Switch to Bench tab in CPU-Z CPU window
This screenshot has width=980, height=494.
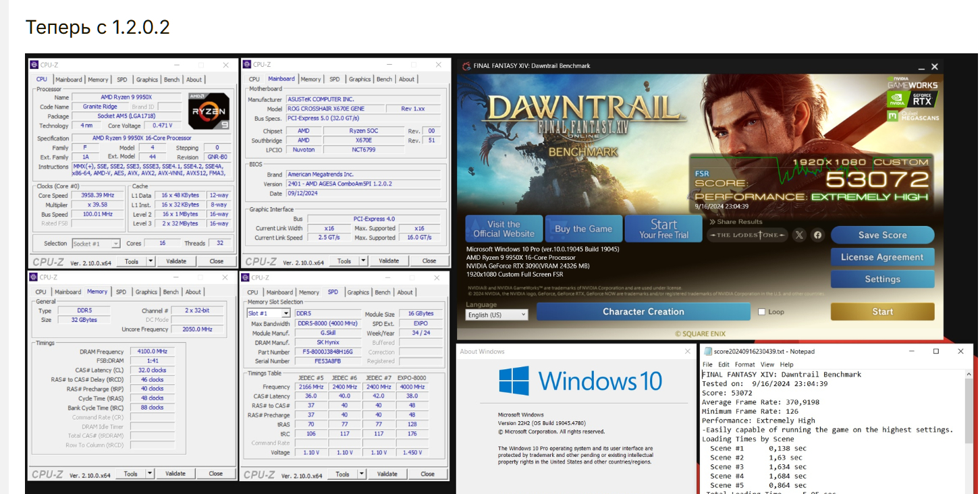pos(172,80)
